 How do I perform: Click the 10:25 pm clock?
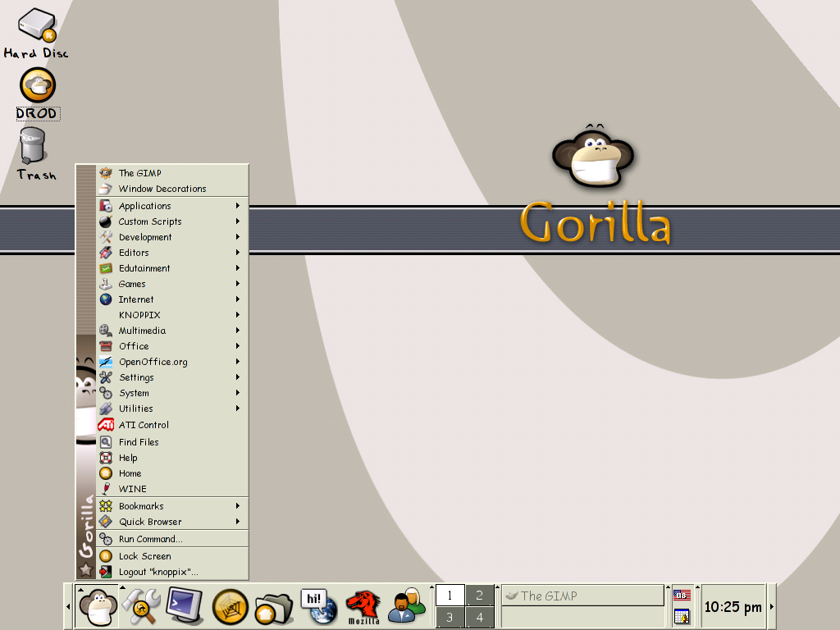point(733,607)
